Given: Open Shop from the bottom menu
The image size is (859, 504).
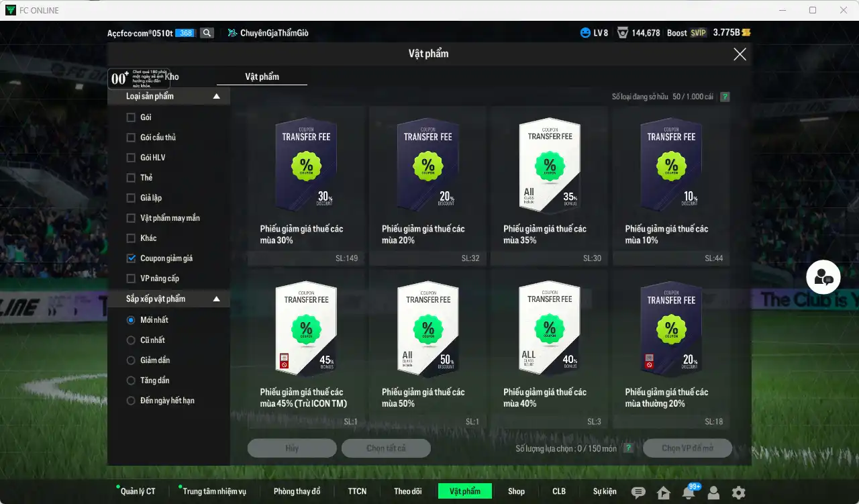Looking at the screenshot, I should 516,491.
